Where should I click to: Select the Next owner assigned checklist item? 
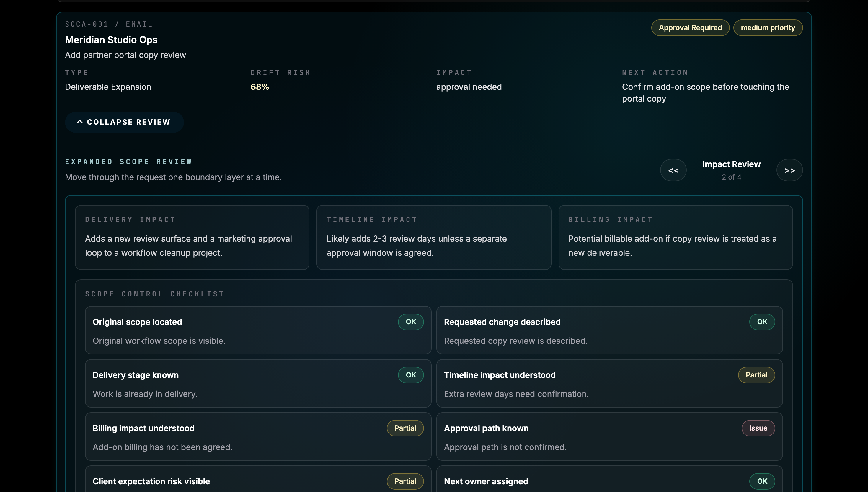(x=609, y=479)
